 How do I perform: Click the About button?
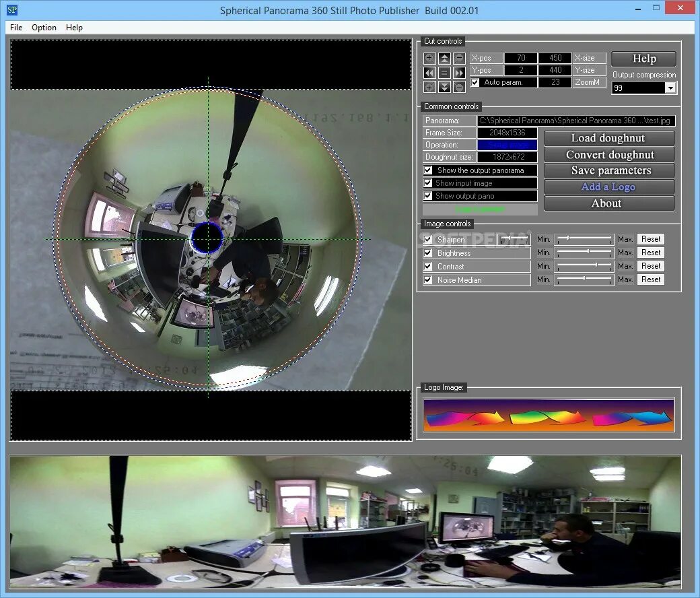point(609,203)
